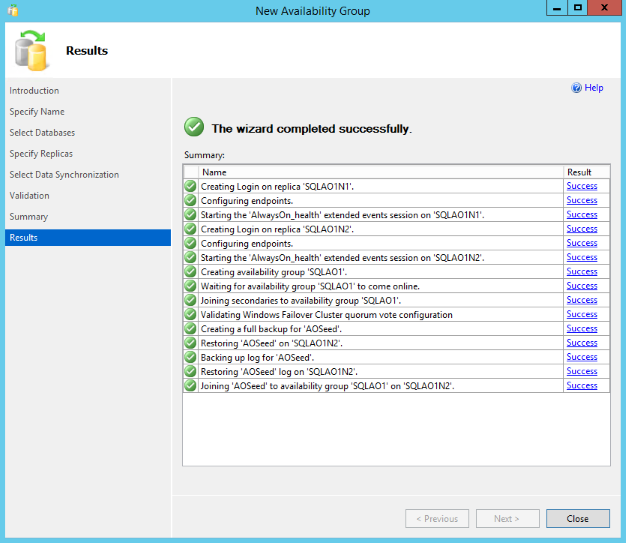Viewport: 626px width, 543px height.
Task: Open Success link for Creating a full backup
Action: pyautogui.click(x=582, y=329)
